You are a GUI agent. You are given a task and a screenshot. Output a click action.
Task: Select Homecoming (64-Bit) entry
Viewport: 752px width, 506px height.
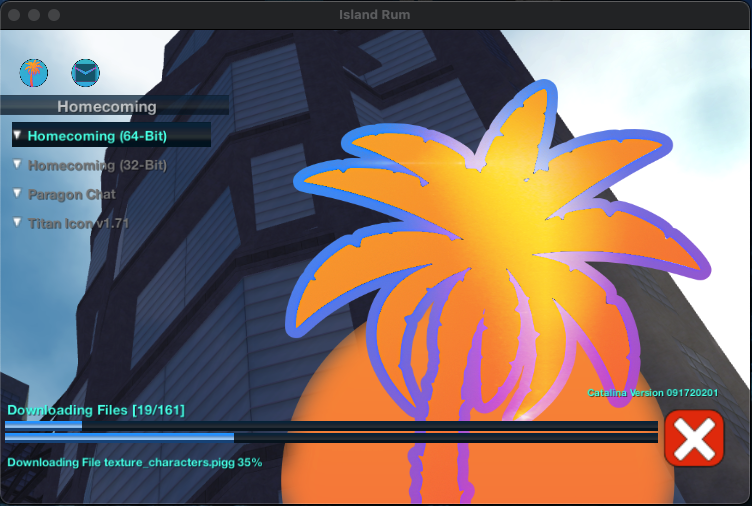pyautogui.click(x=111, y=135)
